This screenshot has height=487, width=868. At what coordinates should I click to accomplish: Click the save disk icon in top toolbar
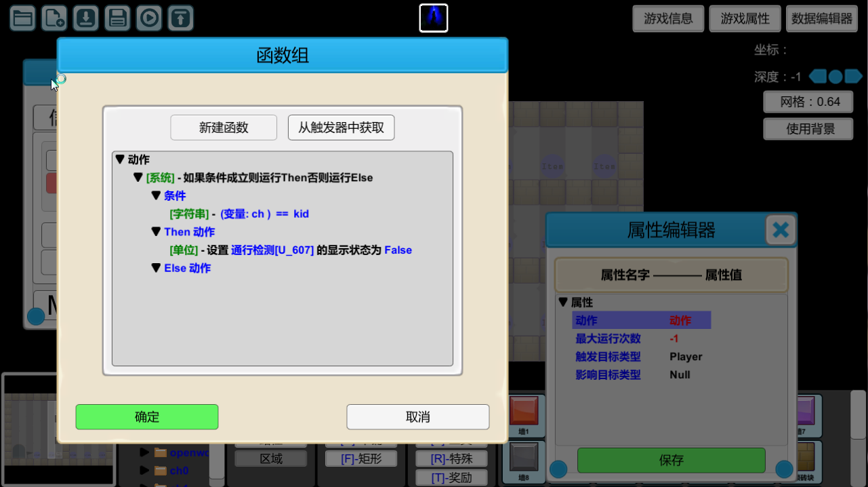[117, 18]
